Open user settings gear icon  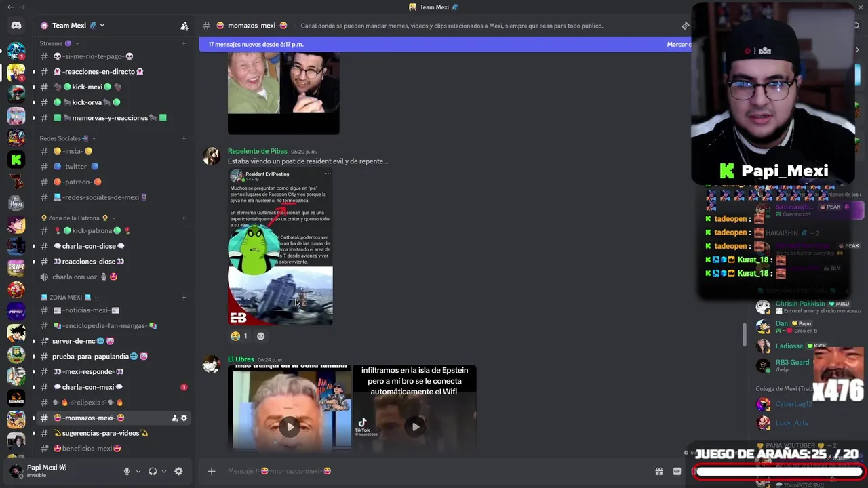click(x=178, y=471)
